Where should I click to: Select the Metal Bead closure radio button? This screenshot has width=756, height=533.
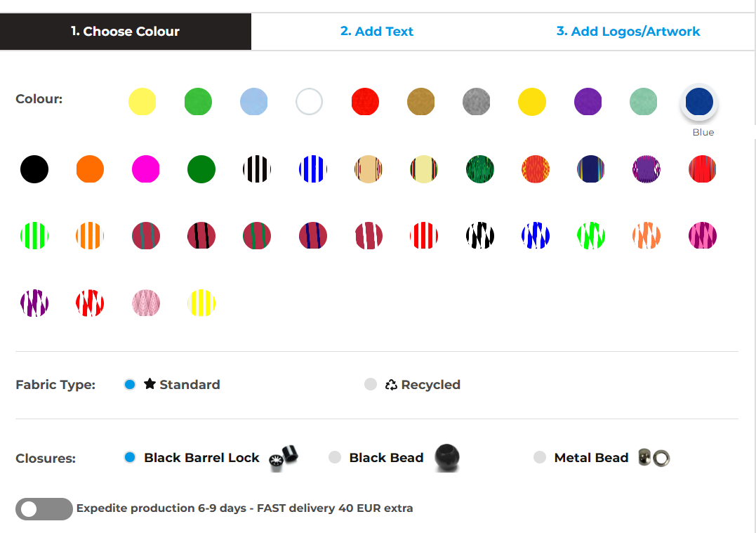pos(539,458)
